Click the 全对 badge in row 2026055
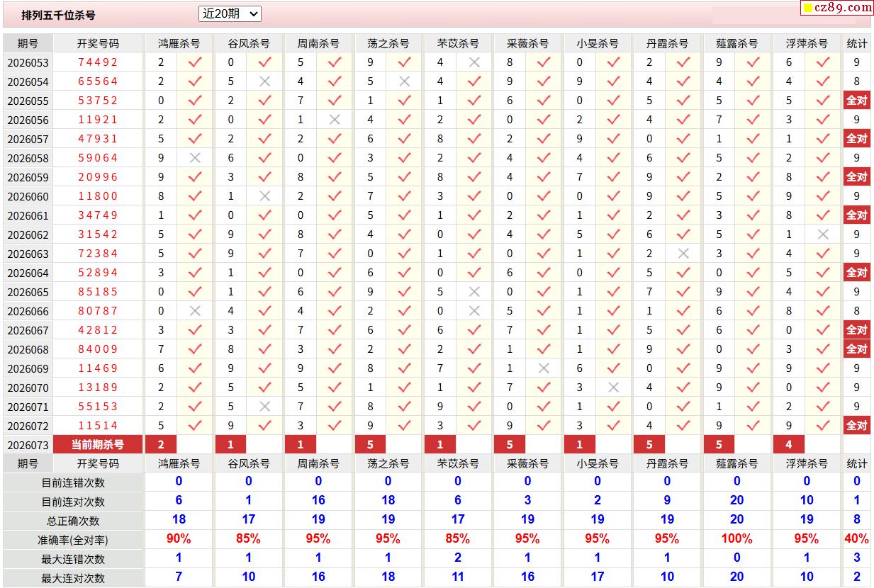874x588 pixels. tap(856, 101)
